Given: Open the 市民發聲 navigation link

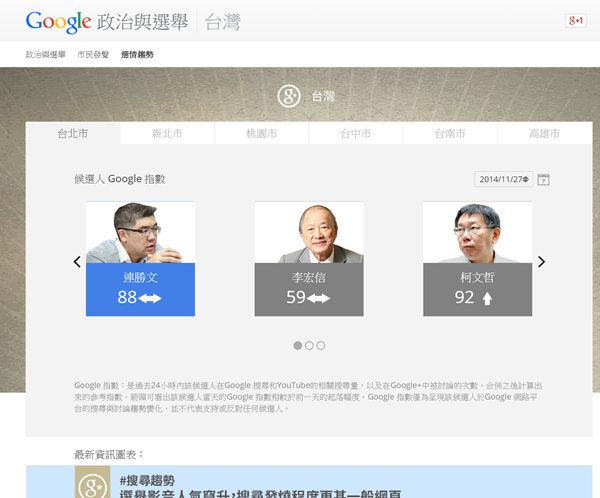Looking at the screenshot, I should [93, 55].
